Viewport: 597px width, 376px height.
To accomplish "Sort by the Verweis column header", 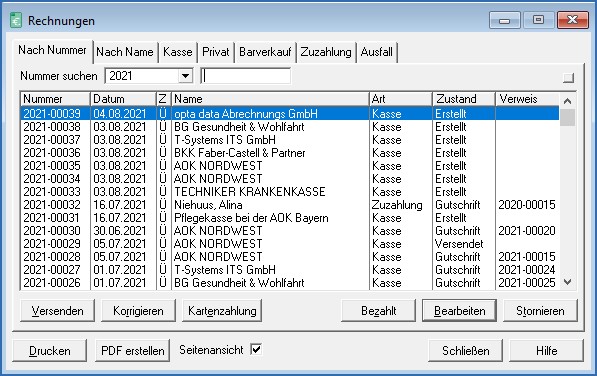I will (528, 99).
